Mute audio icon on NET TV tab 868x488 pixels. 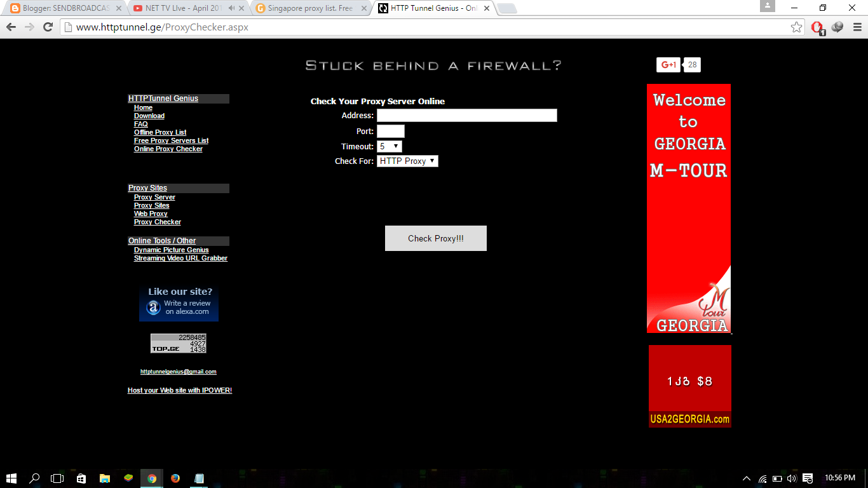(x=231, y=8)
